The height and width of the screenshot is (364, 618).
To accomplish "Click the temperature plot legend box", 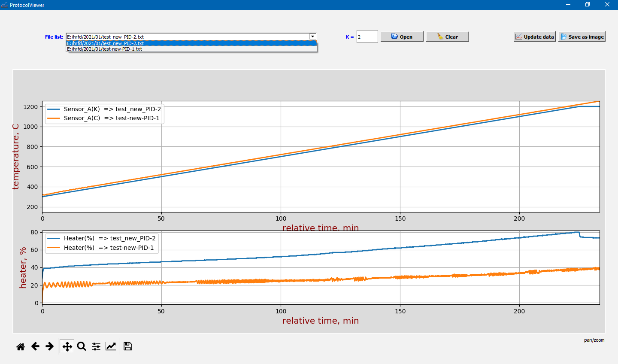I will click(x=104, y=114).
